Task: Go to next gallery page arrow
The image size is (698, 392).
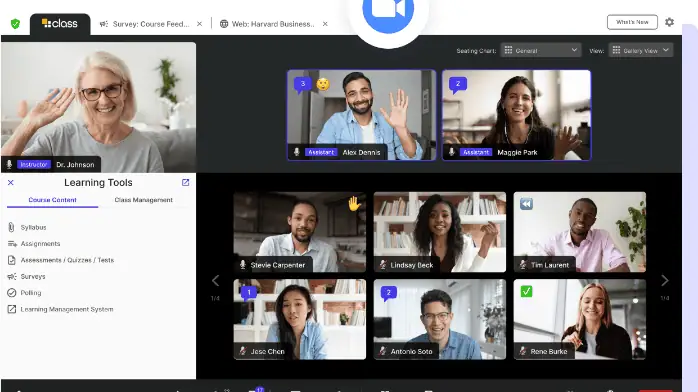Action: 665,281
